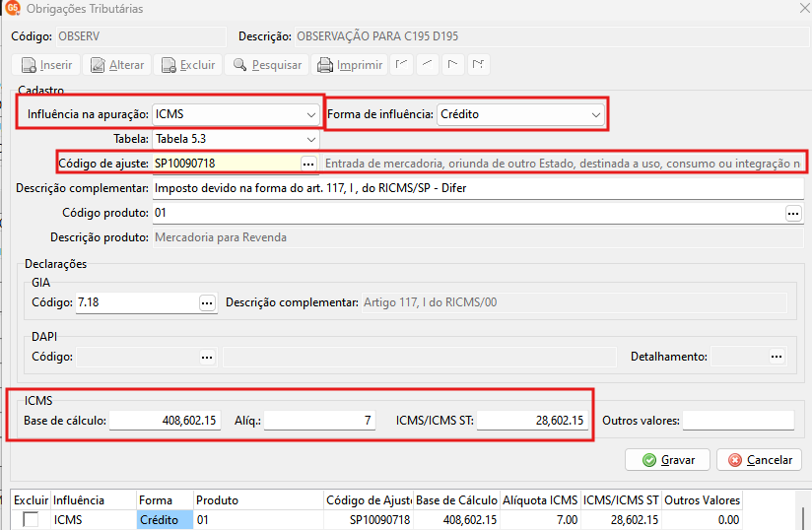Click the Outros valores field
The image size is (812, 530).
738,421
